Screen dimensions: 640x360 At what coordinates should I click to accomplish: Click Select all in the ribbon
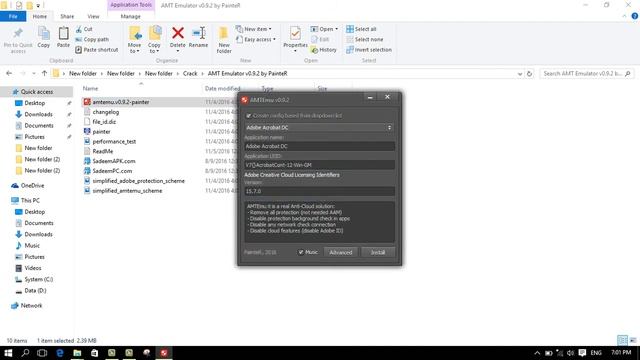coord(361,29)
